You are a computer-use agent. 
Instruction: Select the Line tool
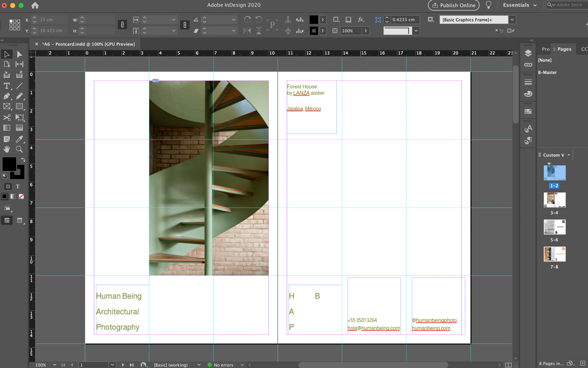click(20, 86)
